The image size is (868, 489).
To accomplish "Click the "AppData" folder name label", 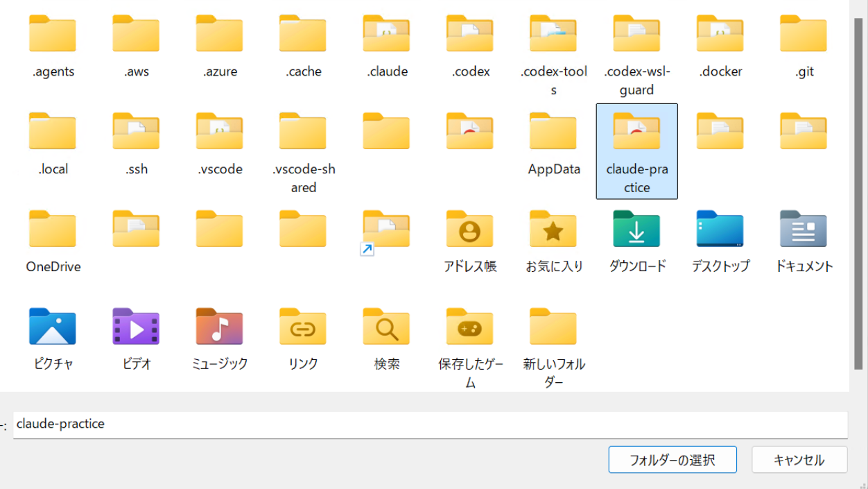I will 554,169.
